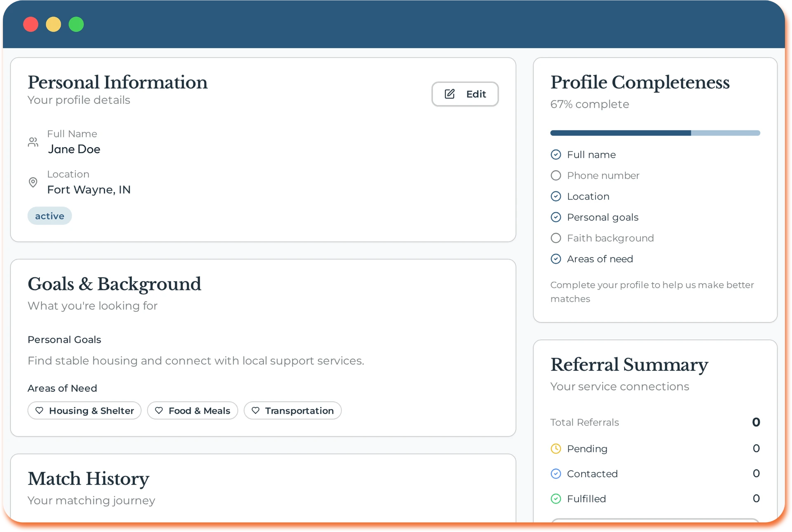
Task: Click the checked circle next to Personal goals
Action: click(x=556, y=217)
